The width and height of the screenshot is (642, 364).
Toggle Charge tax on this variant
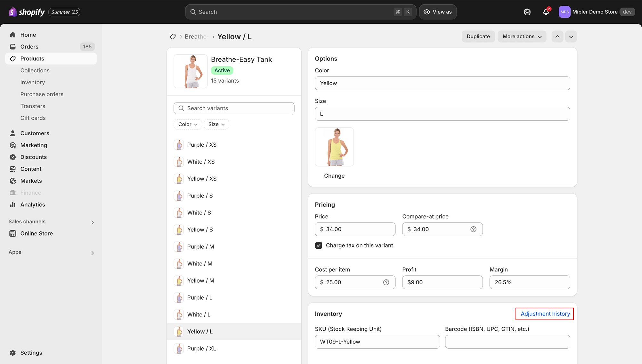[319, 246]
